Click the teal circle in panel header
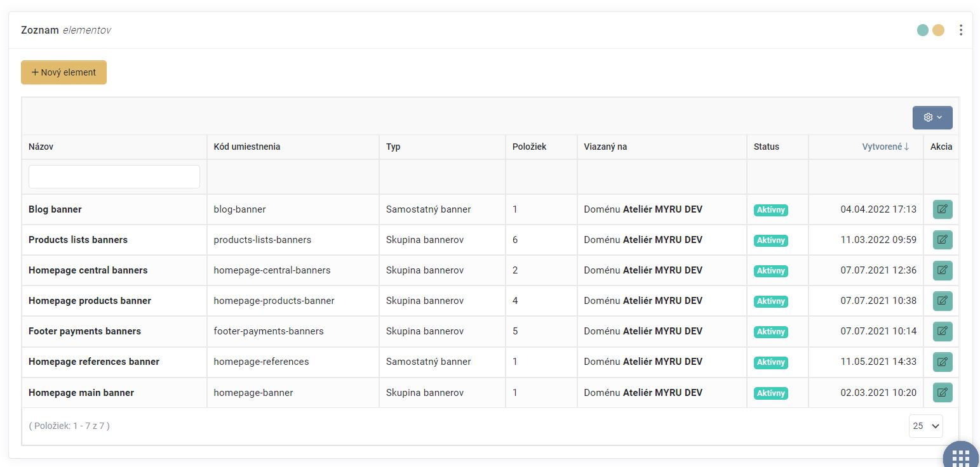Screen dimensions: 980x467 point(922,30)
